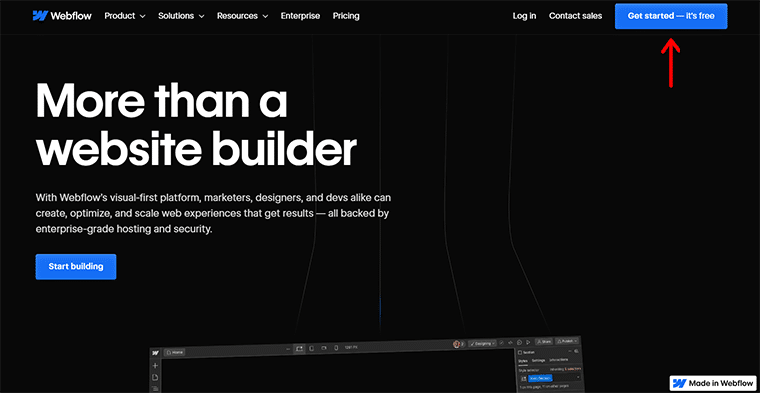The width and height of the screenshot is (760, 393).
Task: Open the Resources dropdown menu
Action: pyautogui.click(x=242, y=16)
